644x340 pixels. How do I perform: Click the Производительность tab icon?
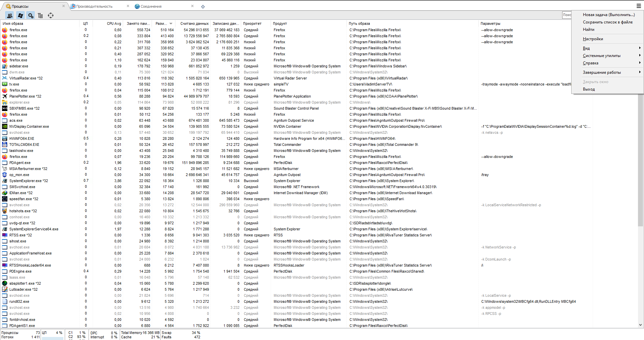click(73, 6)
